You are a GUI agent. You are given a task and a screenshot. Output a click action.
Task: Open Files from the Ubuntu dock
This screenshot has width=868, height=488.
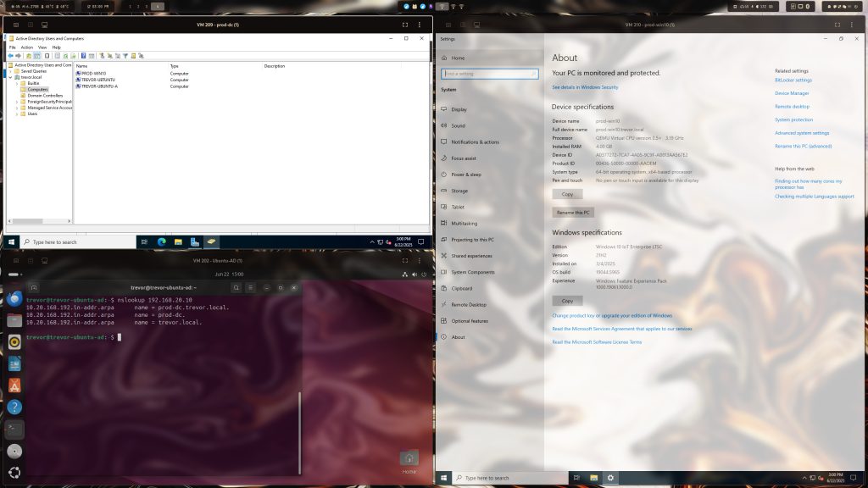[14, 320]
